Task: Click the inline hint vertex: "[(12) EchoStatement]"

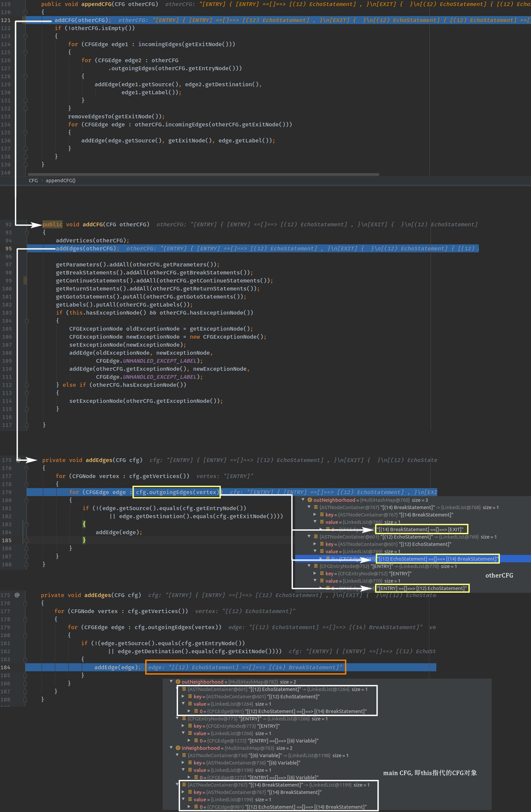Action: click(245, 611)
